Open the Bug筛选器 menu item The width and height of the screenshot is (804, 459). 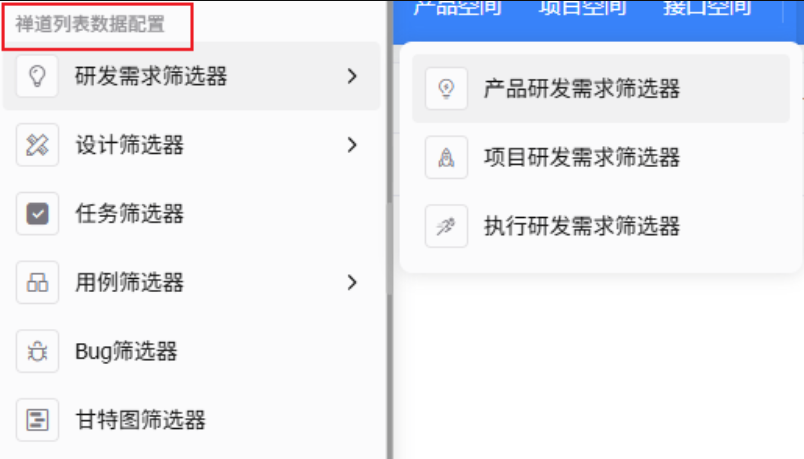click(191, 351)
